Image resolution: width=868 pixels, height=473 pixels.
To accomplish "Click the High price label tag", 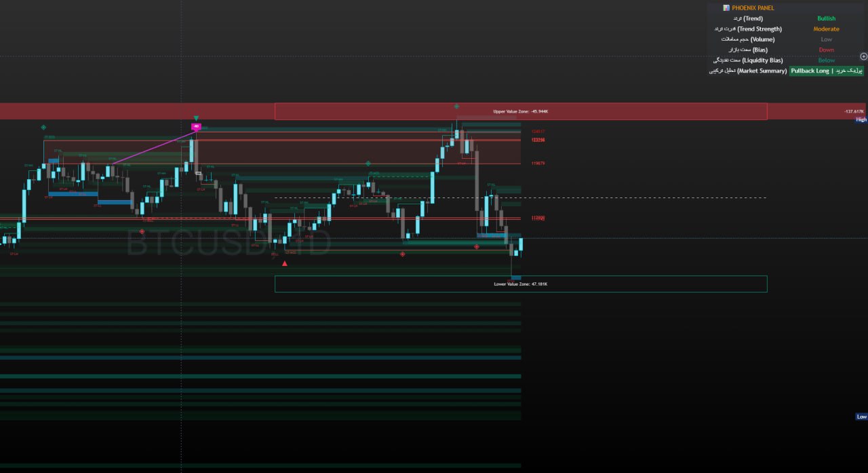I will click(x=861, y=119).
